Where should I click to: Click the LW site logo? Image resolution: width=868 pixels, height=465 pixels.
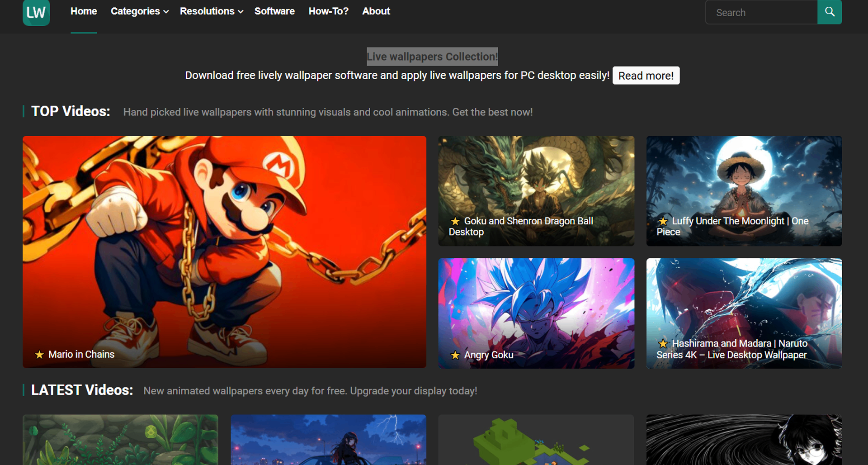point(36,12)
